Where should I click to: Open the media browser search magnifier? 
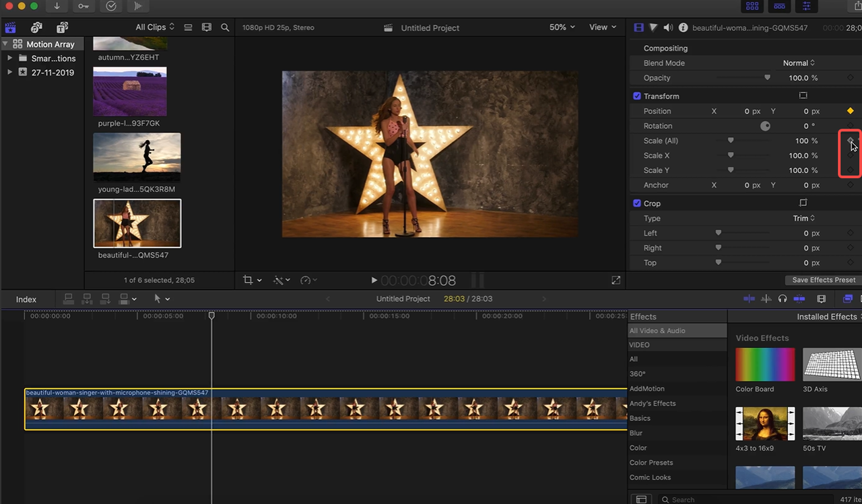pos(225,27)
